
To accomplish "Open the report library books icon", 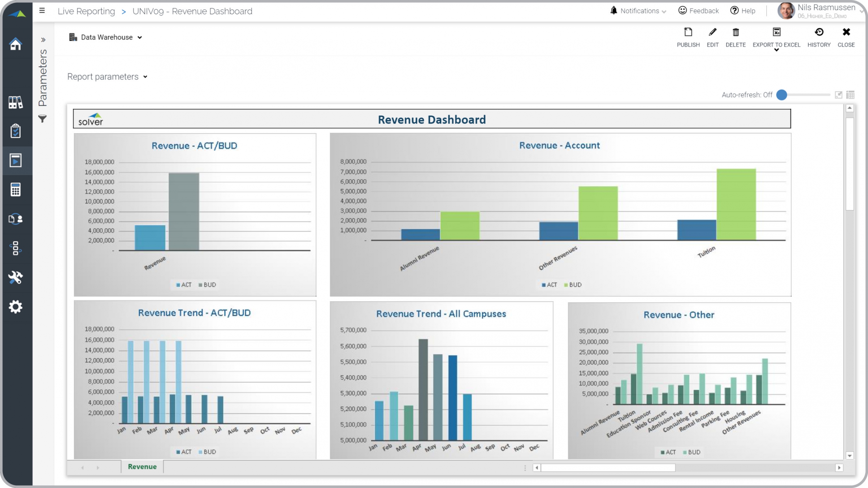I will coord(16,102).
